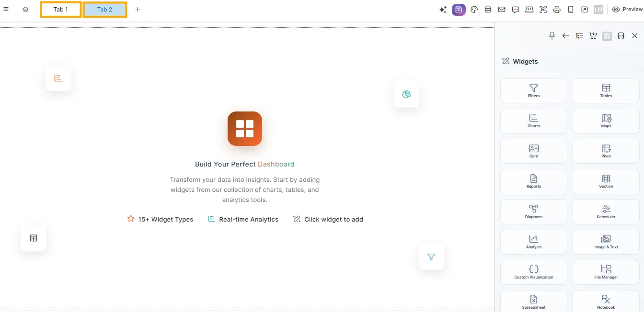The image size is (644, 312).
Task: Toggle the side panel layout icon
Action: tap(598, 10)
